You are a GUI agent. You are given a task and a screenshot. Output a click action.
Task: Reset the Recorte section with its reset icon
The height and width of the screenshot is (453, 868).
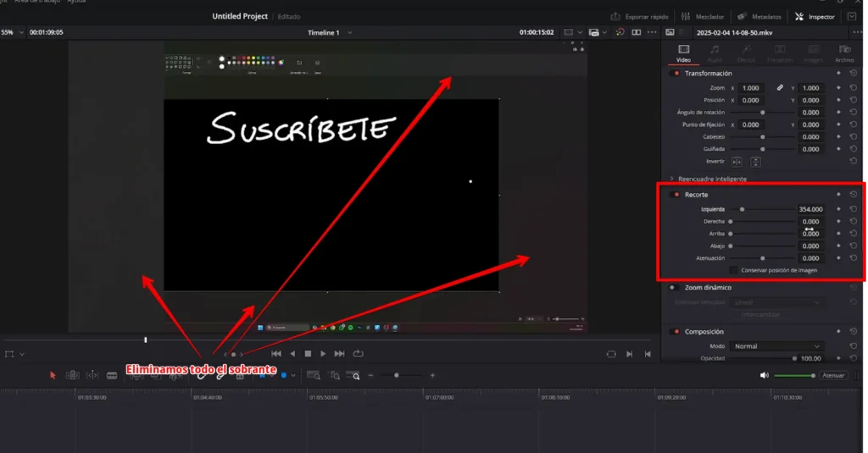(854, 195)
